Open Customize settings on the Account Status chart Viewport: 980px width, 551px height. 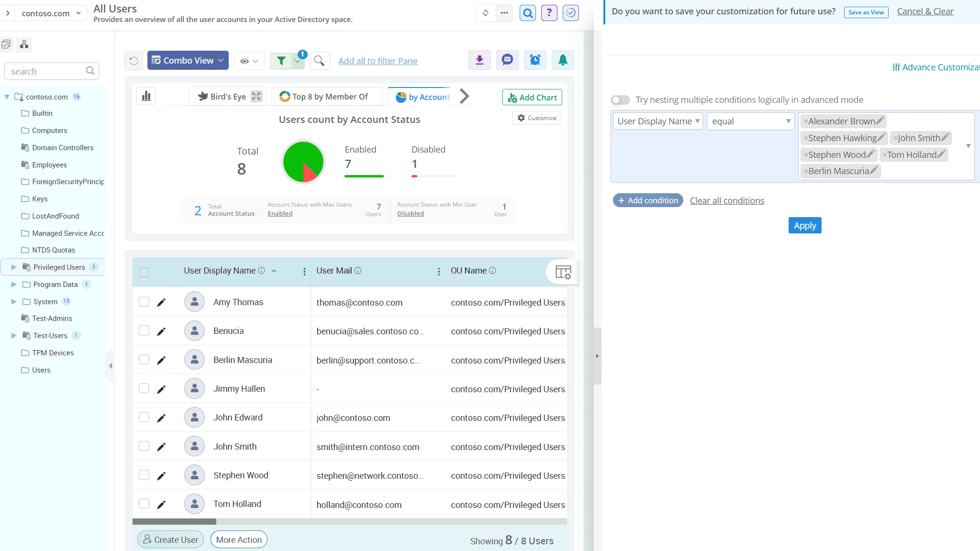pyautogui.click(x=536, y=118)
